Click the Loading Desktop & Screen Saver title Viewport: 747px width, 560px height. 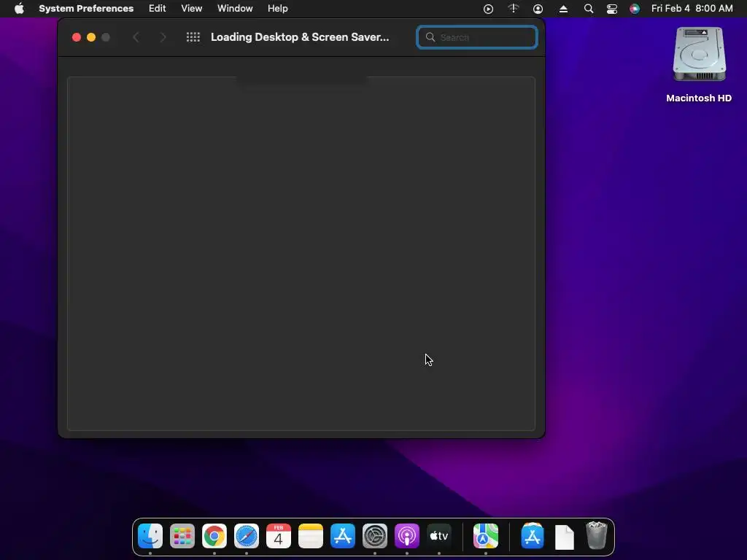[x=300, y=37]
